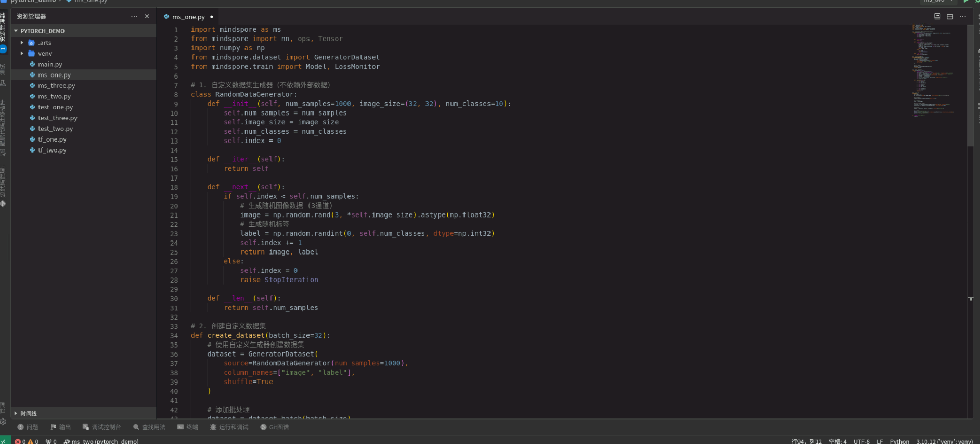980x444 pixels.
Task: Open test_two.py from the explorer
Action: pyautogui.click(x=55, y=129)
